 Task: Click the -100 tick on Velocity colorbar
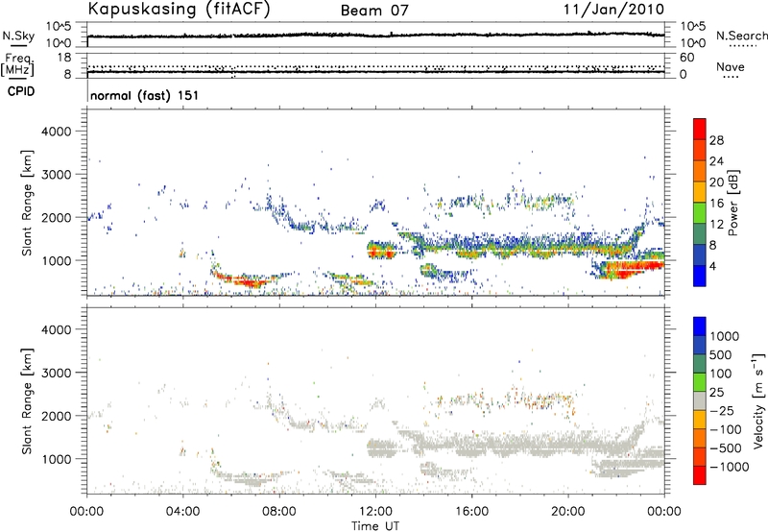pyautogui.click(x=726, y=429)
